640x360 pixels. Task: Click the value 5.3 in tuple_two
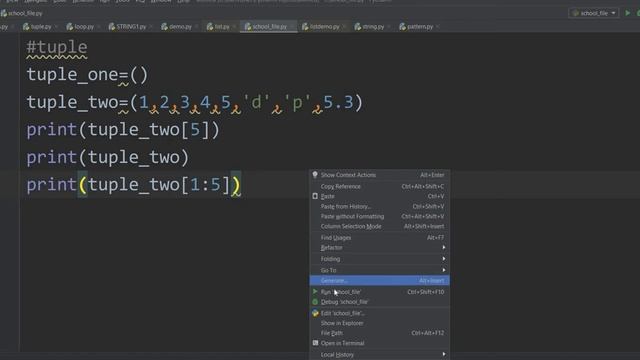pyautogui.click(x=338, y=102)
